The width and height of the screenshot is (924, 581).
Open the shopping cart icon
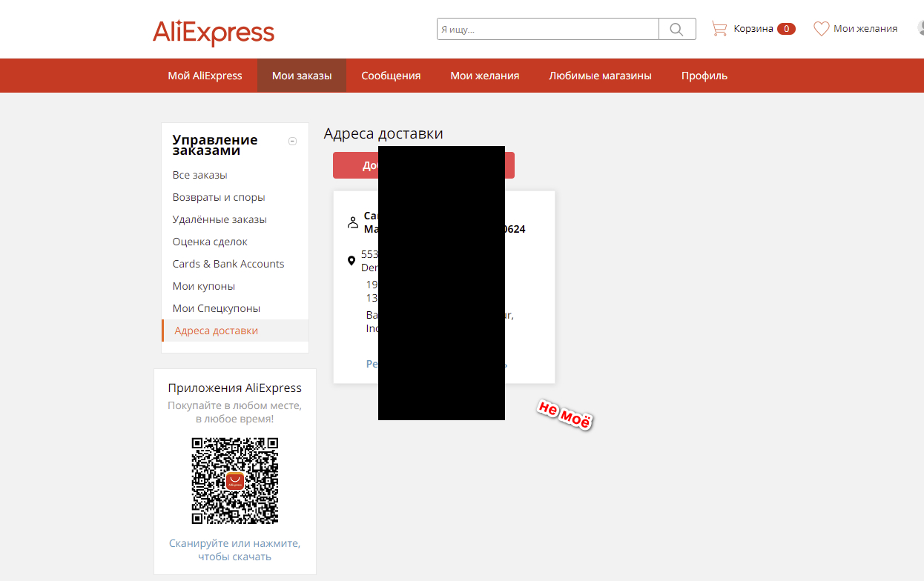719,29
